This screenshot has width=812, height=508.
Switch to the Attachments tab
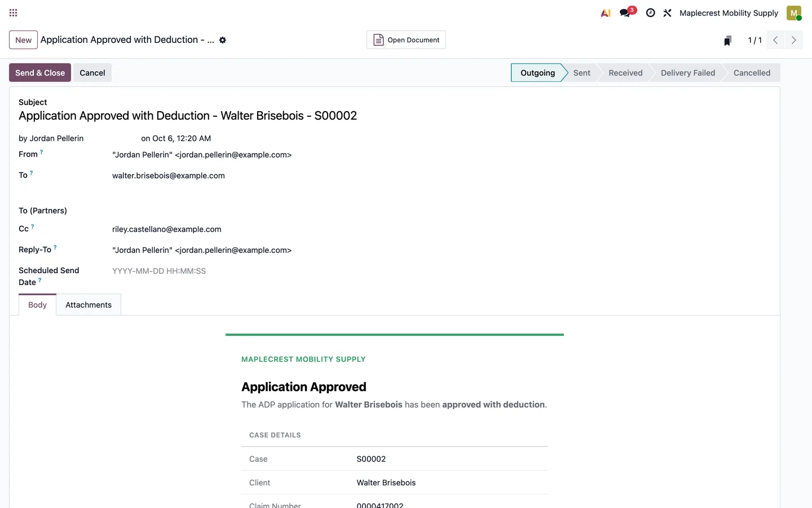click(89, 305)
